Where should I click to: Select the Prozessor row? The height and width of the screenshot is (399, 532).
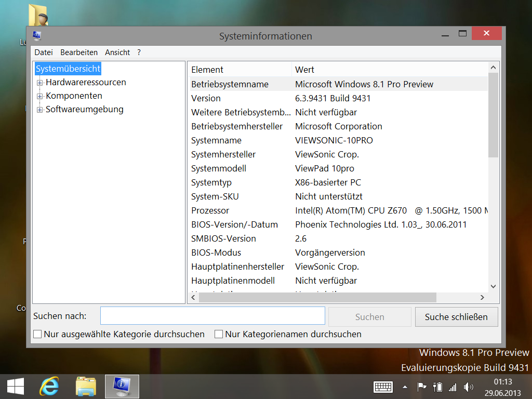(x=338, y=210)
